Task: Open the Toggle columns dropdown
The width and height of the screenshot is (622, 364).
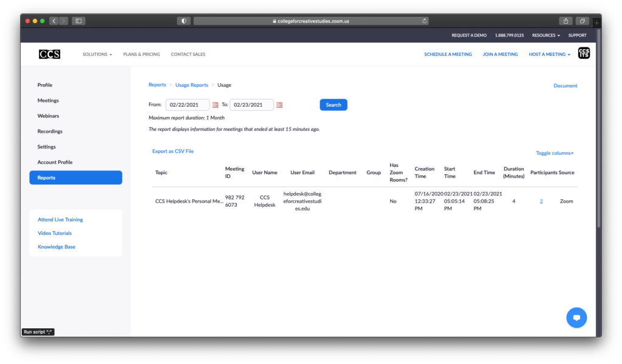Action: coord(555,153)
